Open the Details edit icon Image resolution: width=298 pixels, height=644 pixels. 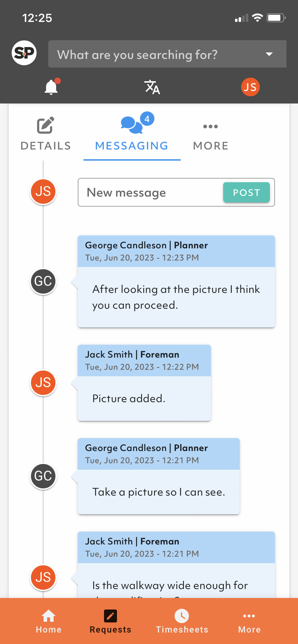(46, 125)
